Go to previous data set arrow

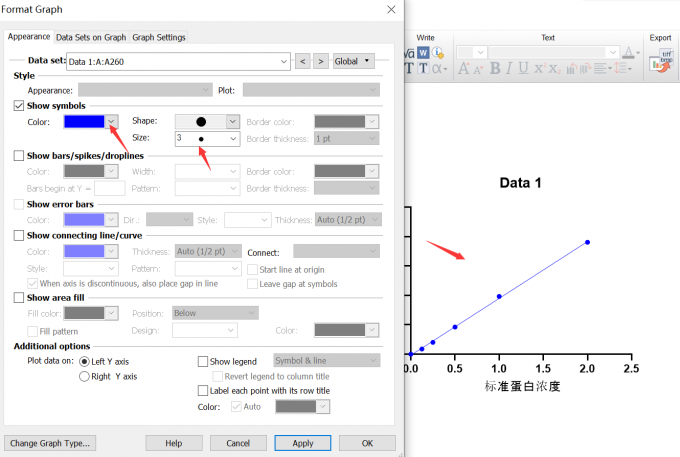302,61
